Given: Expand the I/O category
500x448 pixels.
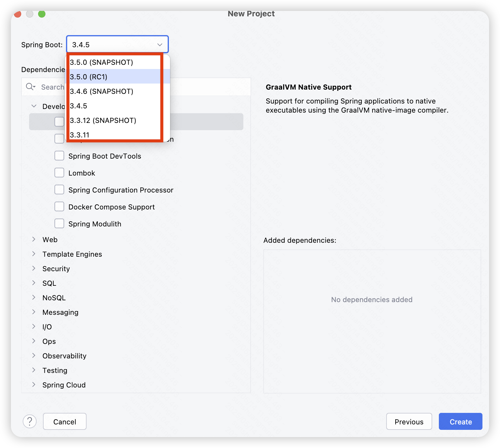Looking at the screenshot, I should [34, 327].
